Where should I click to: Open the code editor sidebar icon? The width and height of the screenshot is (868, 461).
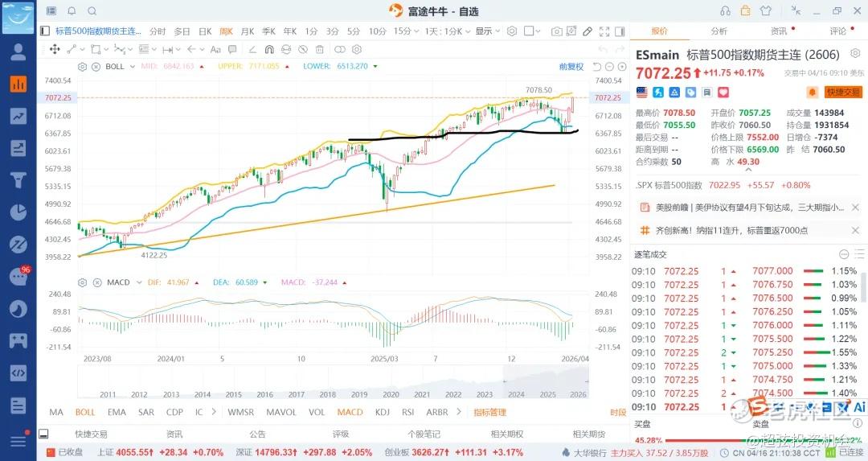click(18, 373)
